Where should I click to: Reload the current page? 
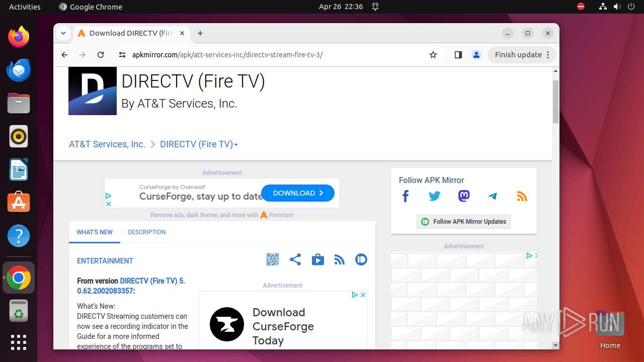pyautogui.click(x=101, y=55)
